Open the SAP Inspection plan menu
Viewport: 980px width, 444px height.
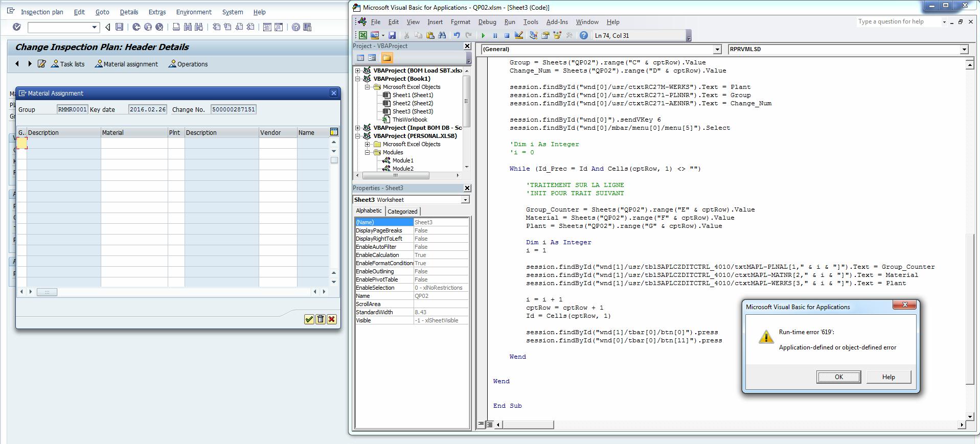pos(42,12)
